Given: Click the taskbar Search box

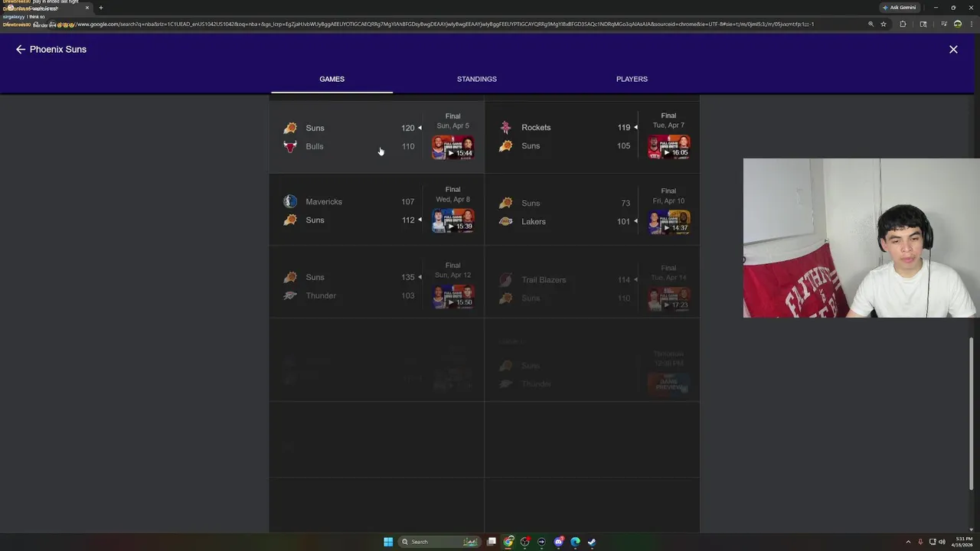Looking at the screenshot, I should coord(439,542).
